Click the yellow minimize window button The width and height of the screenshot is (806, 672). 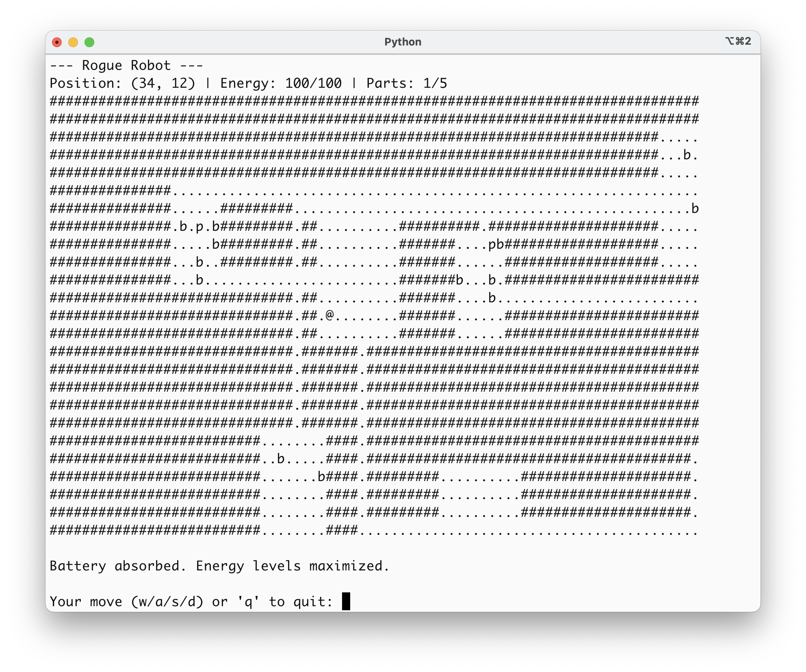click(73, 42)
